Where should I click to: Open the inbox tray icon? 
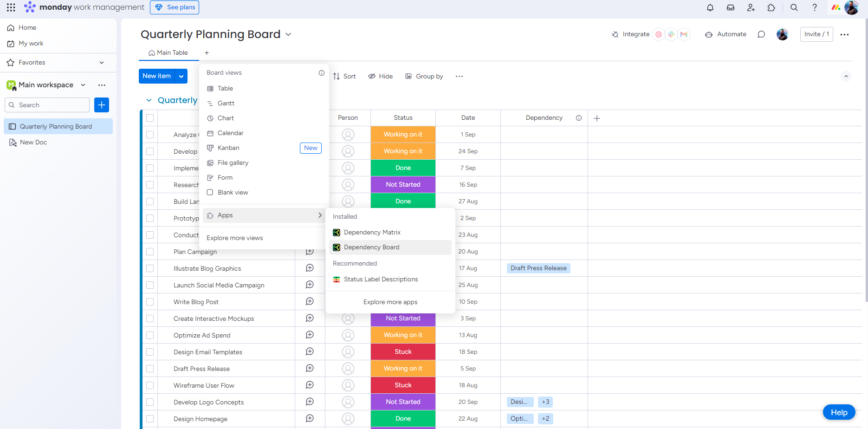[x=730, y=7]
